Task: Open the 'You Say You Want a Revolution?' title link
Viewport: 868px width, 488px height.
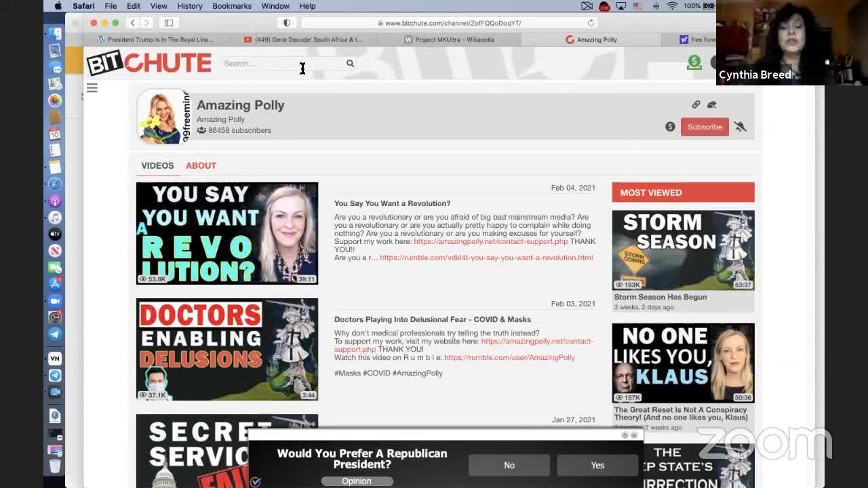Action: 392,203
